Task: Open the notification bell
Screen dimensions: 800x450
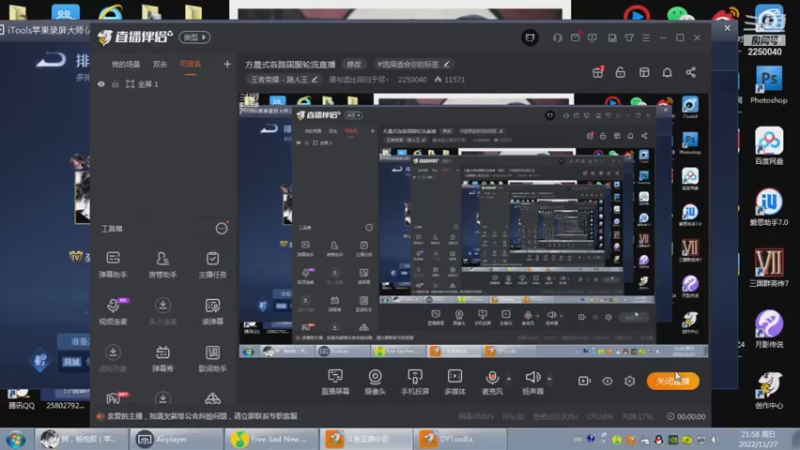Action: 667,72
